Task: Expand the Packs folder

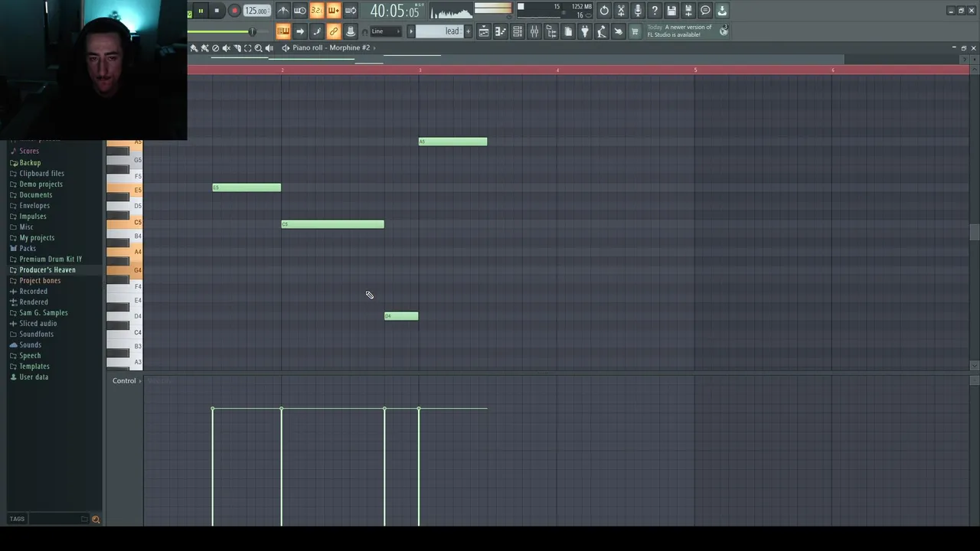Action: tap(28, 248)
